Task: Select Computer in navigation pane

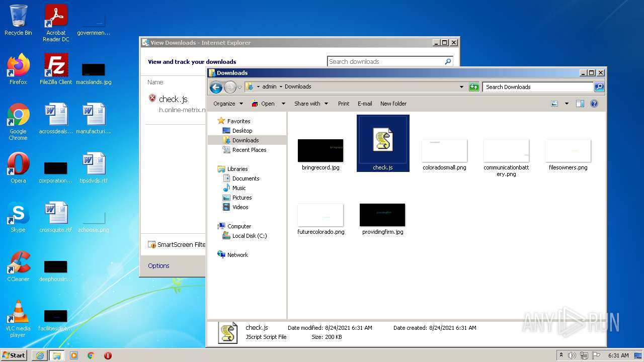Action: (x=239, y=226)
